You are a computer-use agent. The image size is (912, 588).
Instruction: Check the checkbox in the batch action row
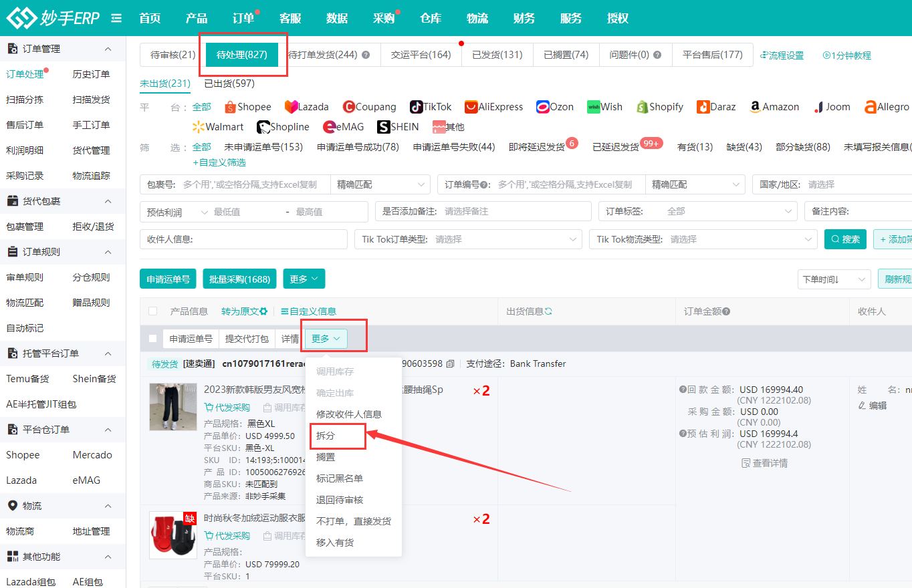[x=153, y=338]
